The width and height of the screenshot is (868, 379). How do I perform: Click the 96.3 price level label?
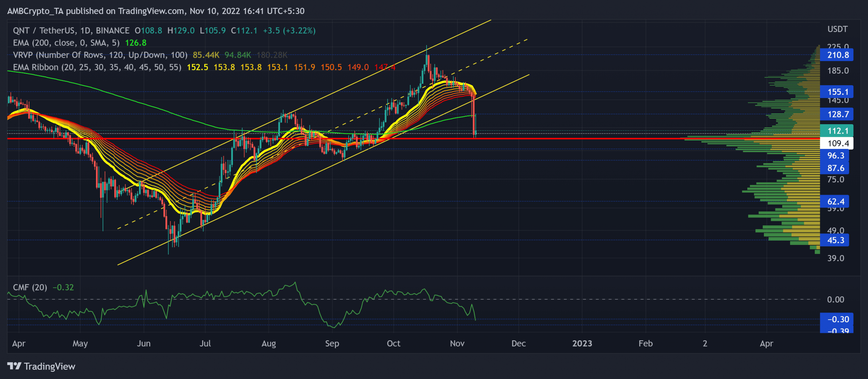tap(834, 156)
